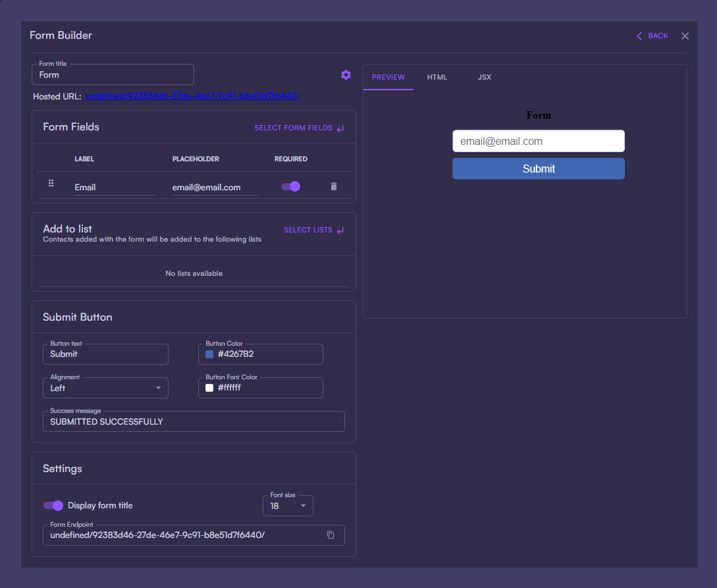Click the Back chevron icon

pos(639,36)
